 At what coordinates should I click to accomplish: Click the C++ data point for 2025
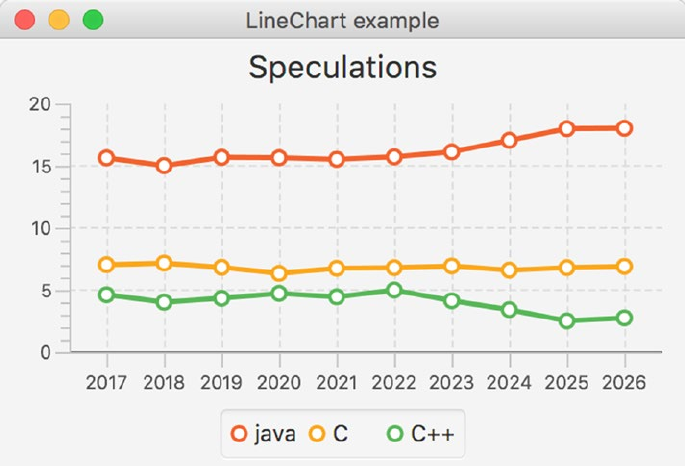pos(567,321)
